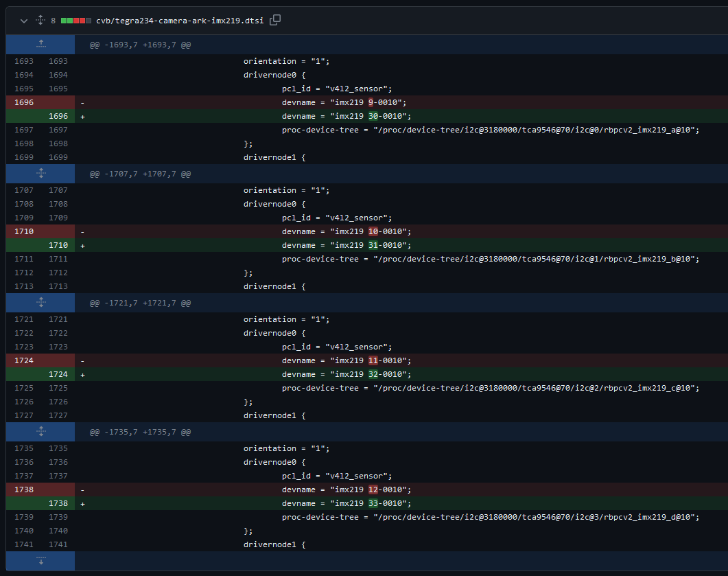The height and width of the screenshot is (576, 728).
Task: Expand context between lines 1699 and 1707
Action: (x=40, y=173)
